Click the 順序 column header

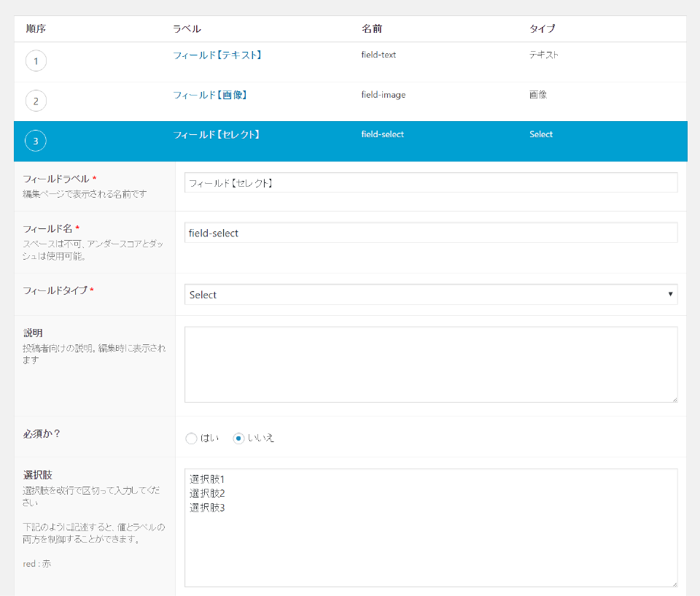tap(36, 29)
